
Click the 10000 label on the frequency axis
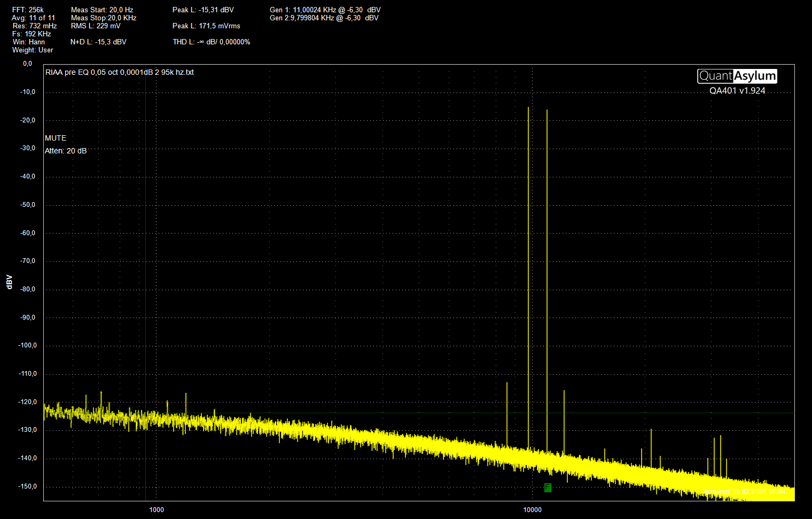click(x=532, y=509)
